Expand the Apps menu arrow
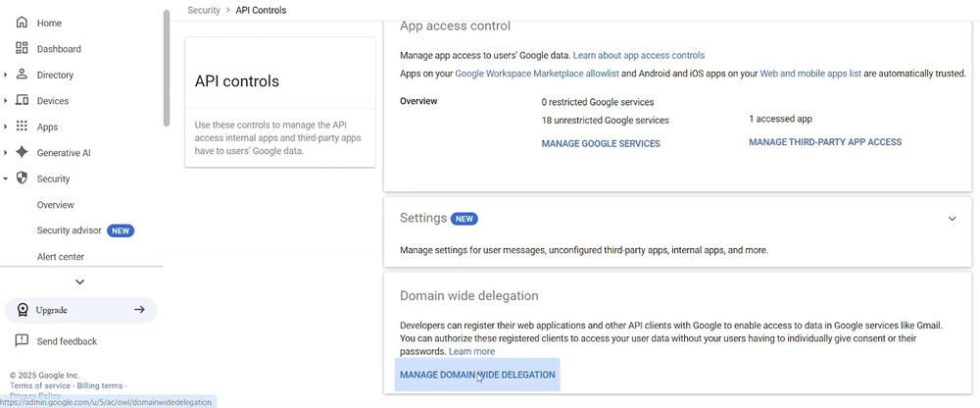 6,127
